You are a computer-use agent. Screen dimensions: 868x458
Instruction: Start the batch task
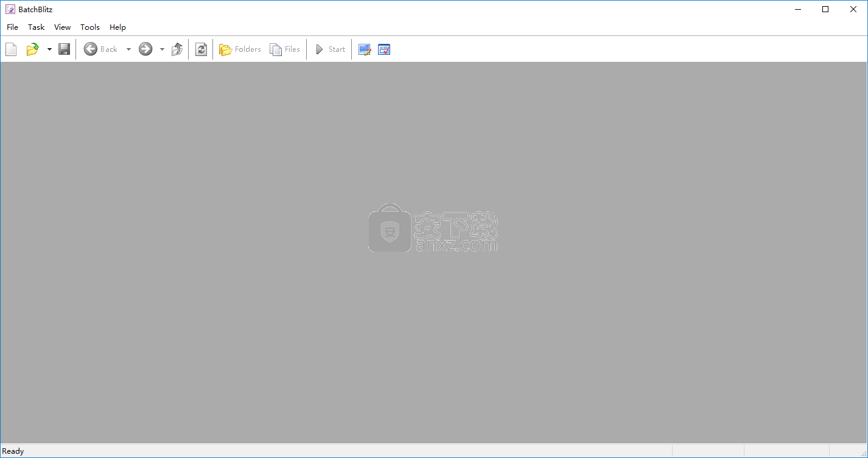pyautogui.click(x=331, y=49)
